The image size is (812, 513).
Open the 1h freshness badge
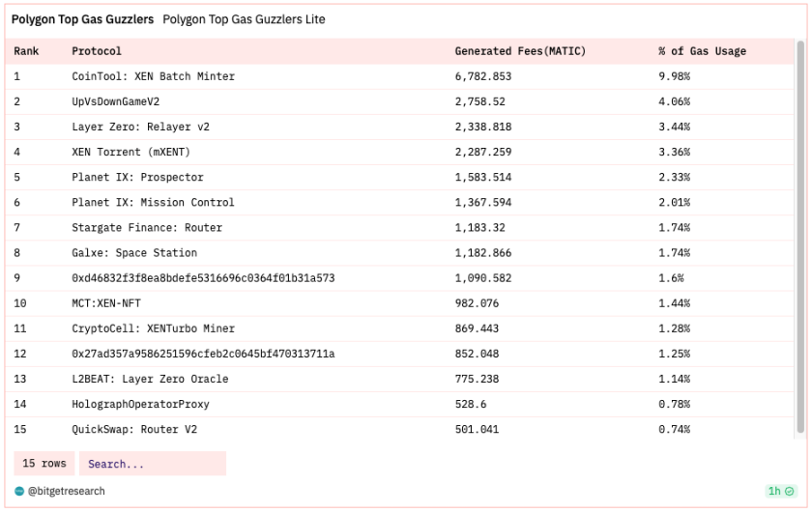(781, 491)
